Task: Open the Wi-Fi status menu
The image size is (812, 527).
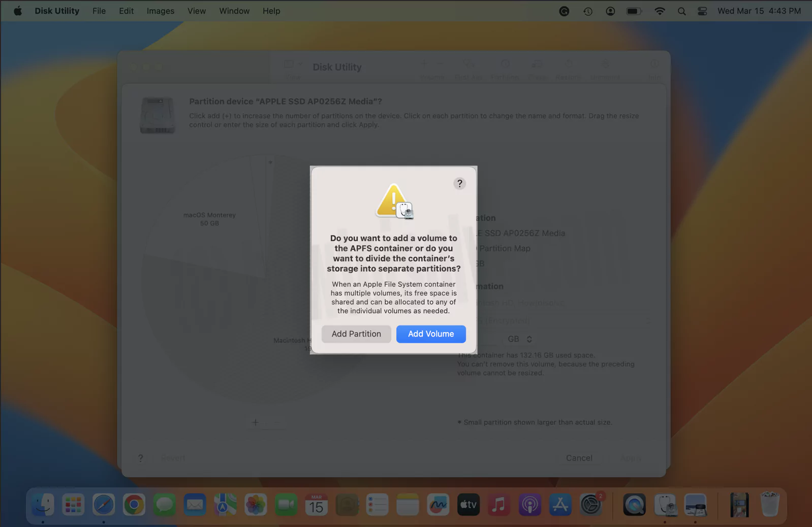Action: [660, 11]
